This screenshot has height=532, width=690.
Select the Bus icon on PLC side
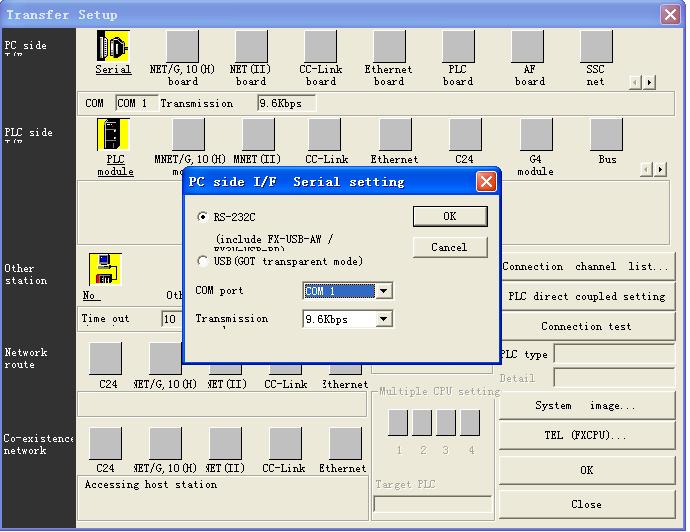[607, 135]
